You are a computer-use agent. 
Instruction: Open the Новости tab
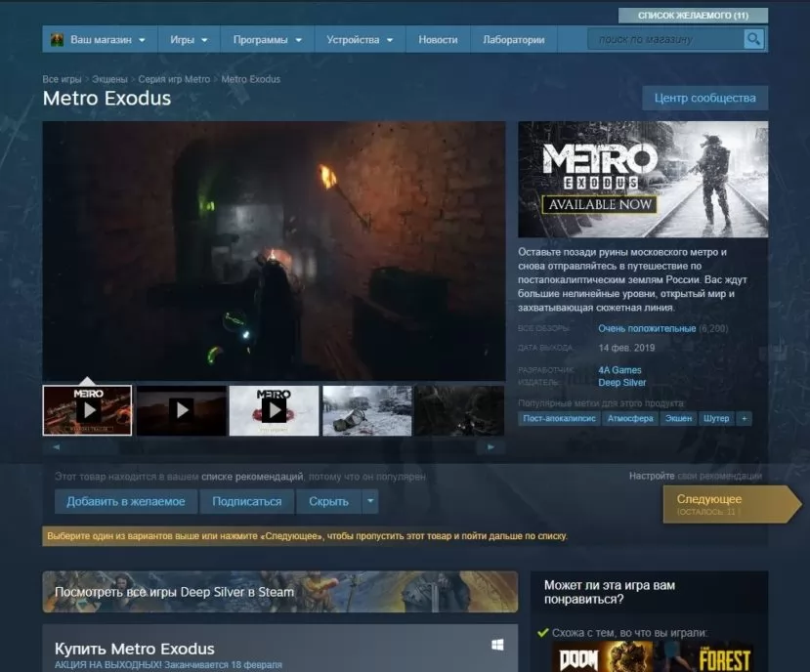[438, 40]
